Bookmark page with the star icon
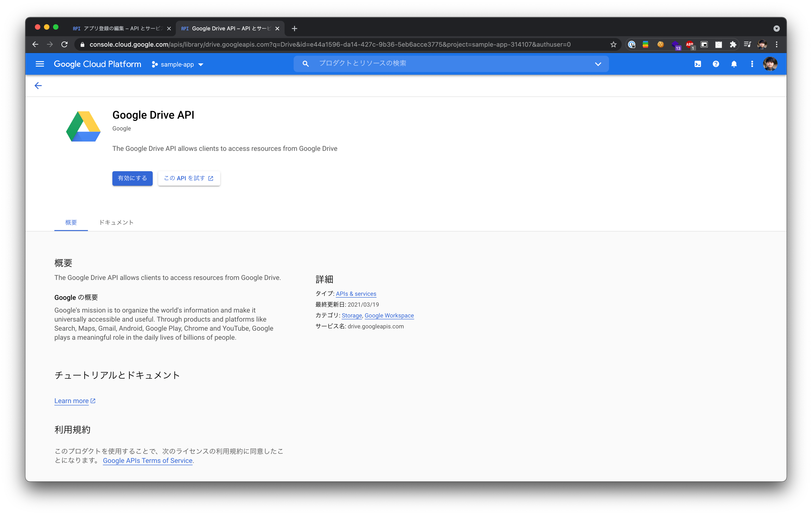Screen dimensions: 812x515 (x=613, y=44)
